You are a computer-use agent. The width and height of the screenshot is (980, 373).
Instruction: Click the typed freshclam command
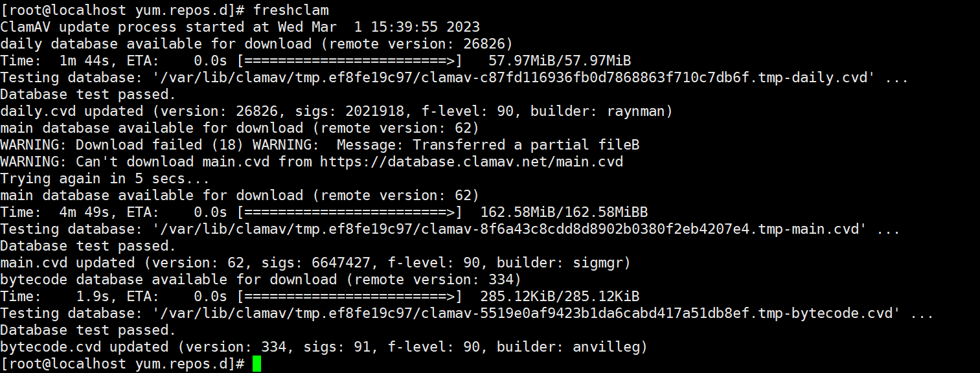tap(291, 10)
